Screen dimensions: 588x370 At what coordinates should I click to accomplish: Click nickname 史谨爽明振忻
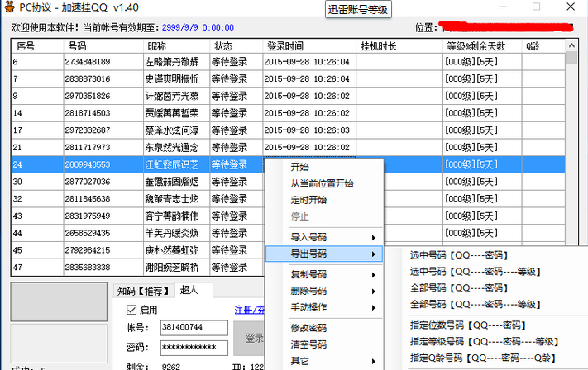click(172, 79)
